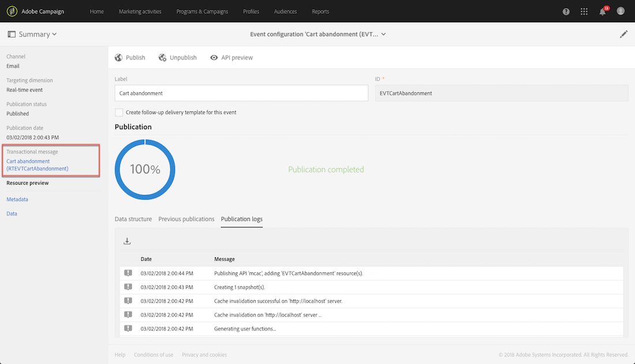Enable Create follow-up delivery template checkbox

coord(119,112)
